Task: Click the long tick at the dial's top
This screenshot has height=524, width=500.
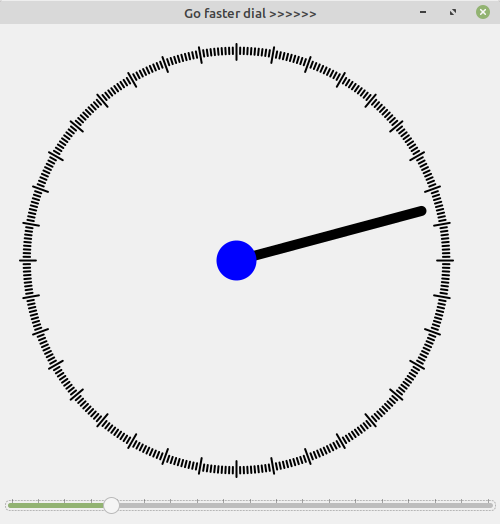Action: [237, 52]
